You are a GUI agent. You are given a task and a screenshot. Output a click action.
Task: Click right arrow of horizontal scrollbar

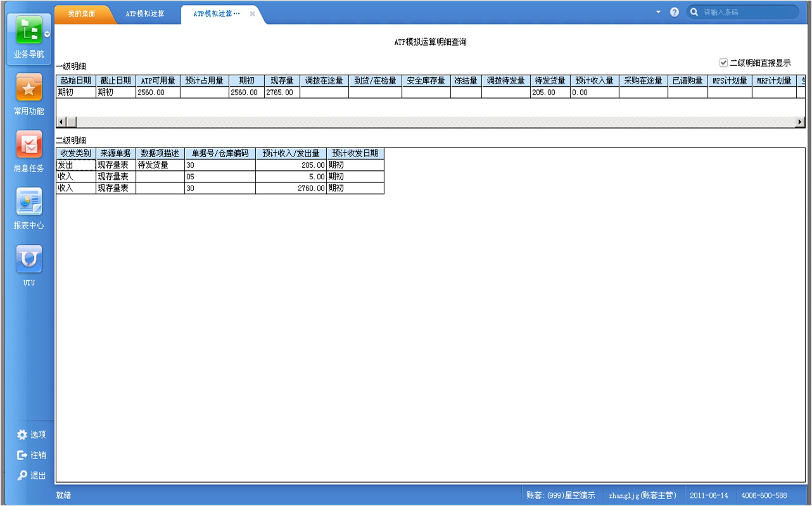point(800,122)
